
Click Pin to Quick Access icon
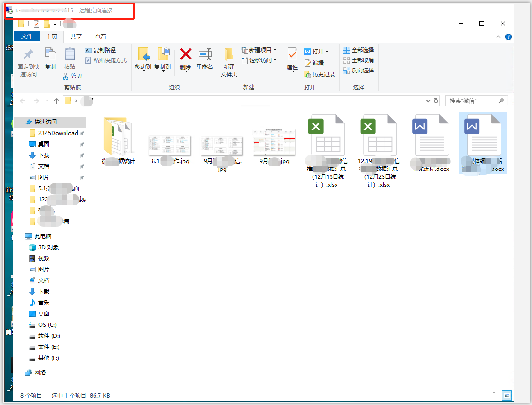[x=29, y=54]
